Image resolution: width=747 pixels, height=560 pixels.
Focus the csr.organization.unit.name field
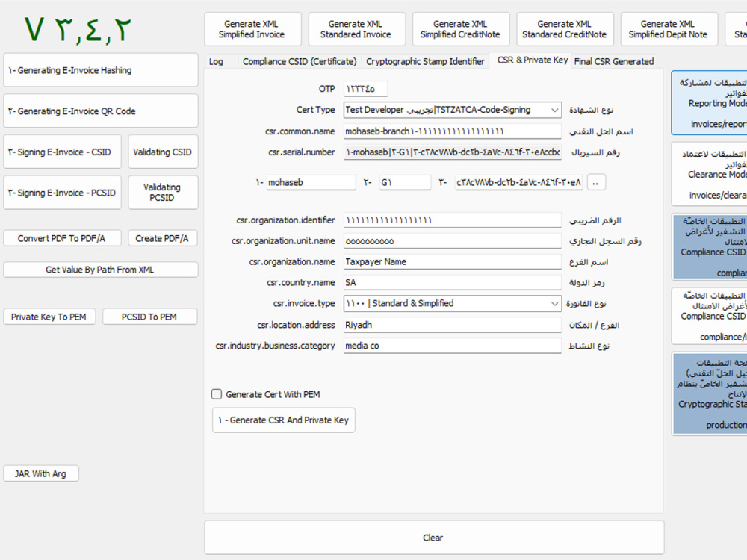tap(453, 241)
